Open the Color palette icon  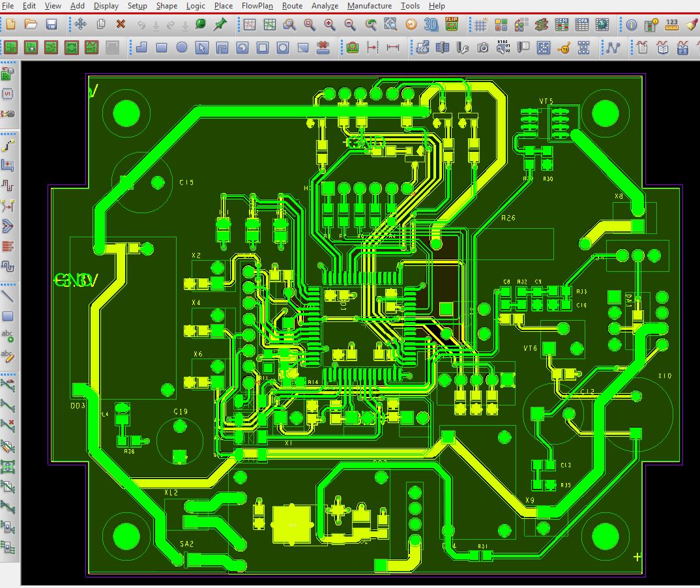pyautogui.click(x=501, y=24)
